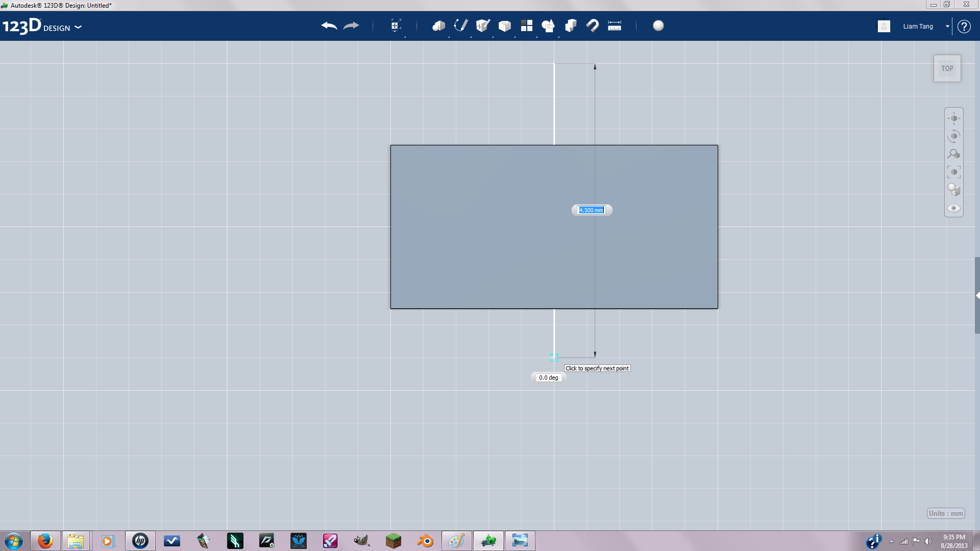The width and height of the screenshot is (980, 551).
Task: Toggle the eye visibility option
Action: click(x=954, y=208)
